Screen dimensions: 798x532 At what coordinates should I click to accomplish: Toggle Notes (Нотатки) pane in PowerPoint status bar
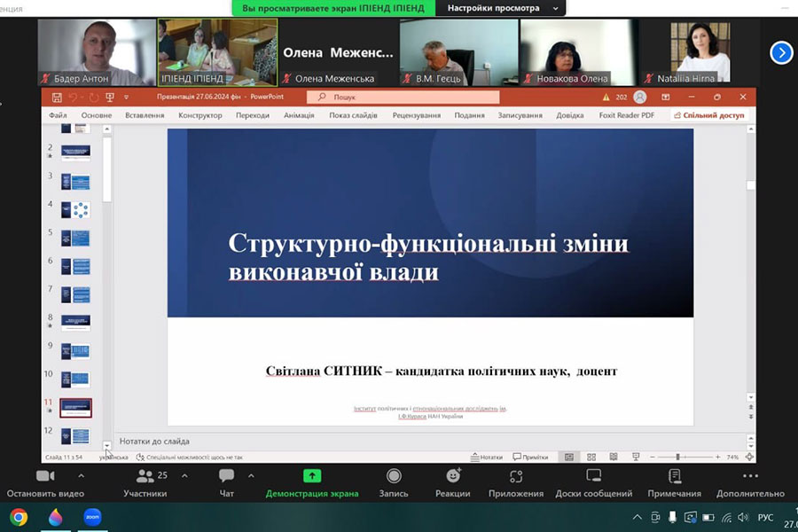tap(487, 458)
